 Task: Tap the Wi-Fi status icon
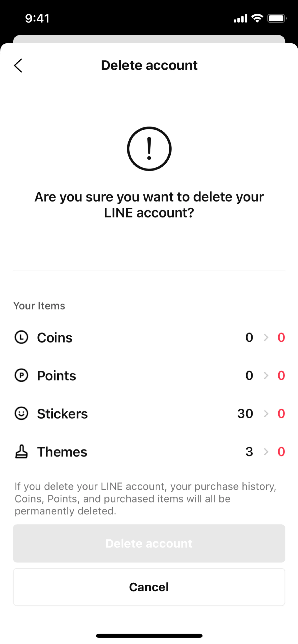[257, 18]
